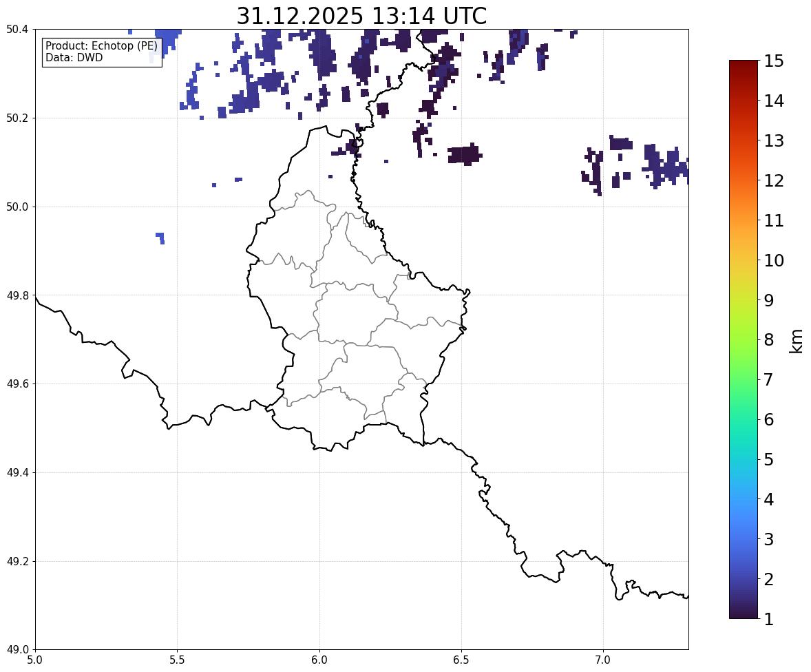
Task: Click the latitude axis label '49.6'
Action: tap(17, 384)
